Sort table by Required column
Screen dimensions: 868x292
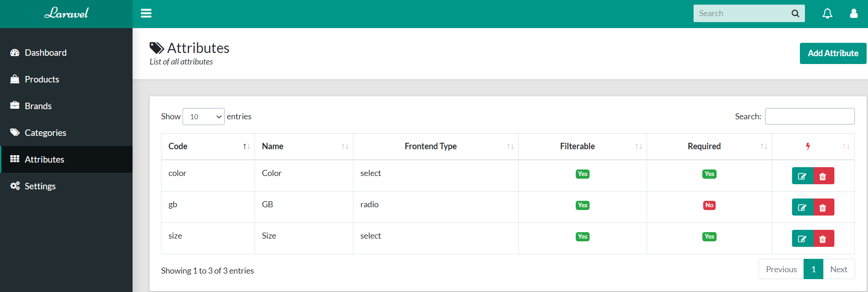click(x=709, y=146)
